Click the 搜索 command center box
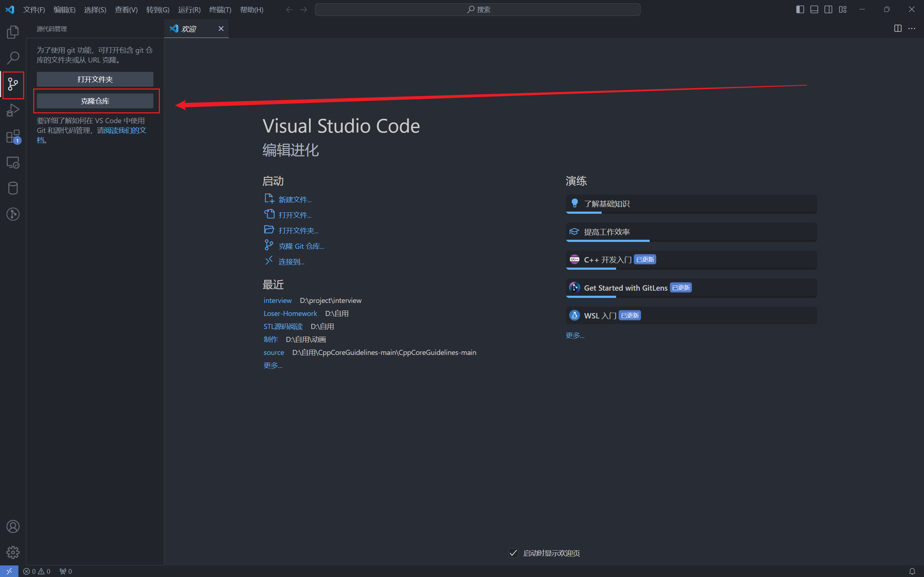Screen dimensions: 924x577 pyautogui.click(x=478, y=9)
